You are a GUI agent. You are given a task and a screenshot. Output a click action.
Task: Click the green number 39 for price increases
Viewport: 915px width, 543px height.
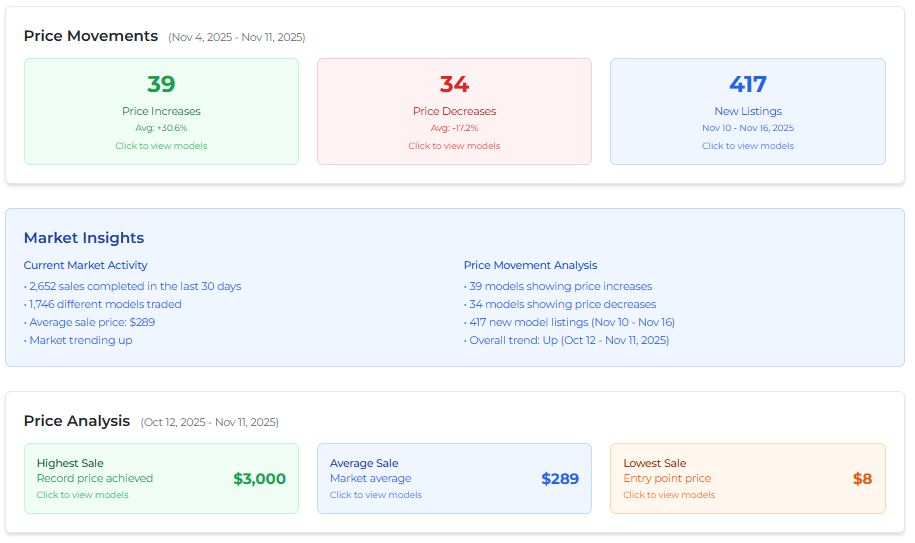161,85
